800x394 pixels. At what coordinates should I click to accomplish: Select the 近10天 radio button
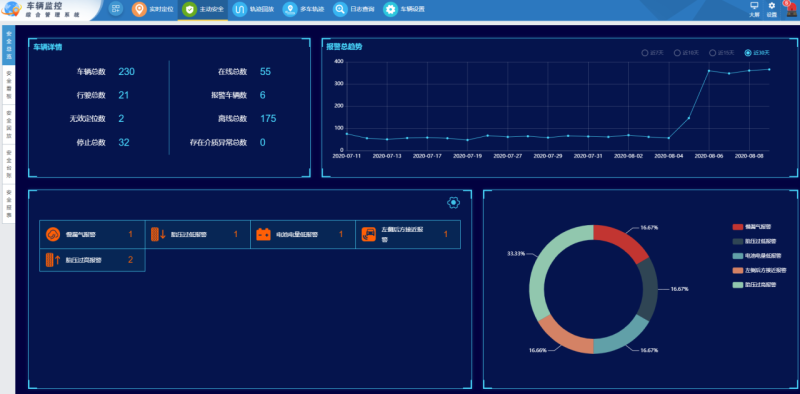click(x=677, y=53)
